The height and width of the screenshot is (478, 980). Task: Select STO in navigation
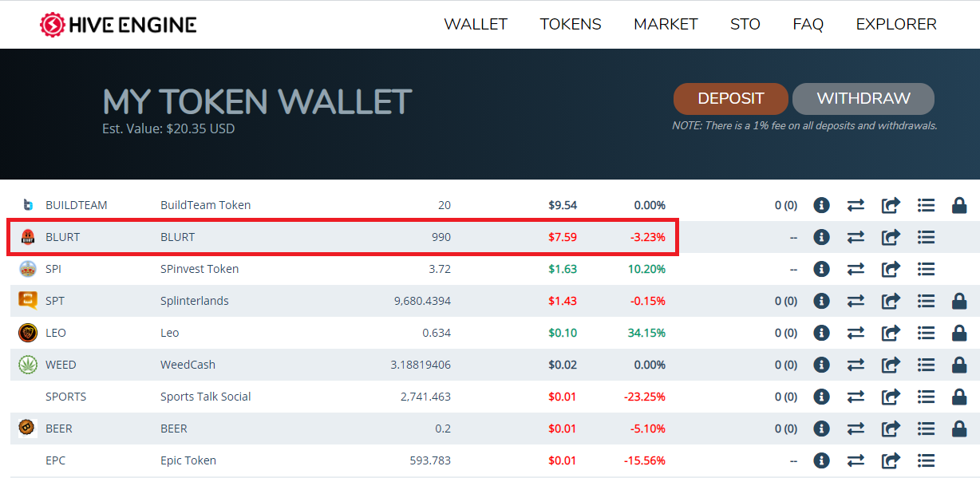coord(745,25)
